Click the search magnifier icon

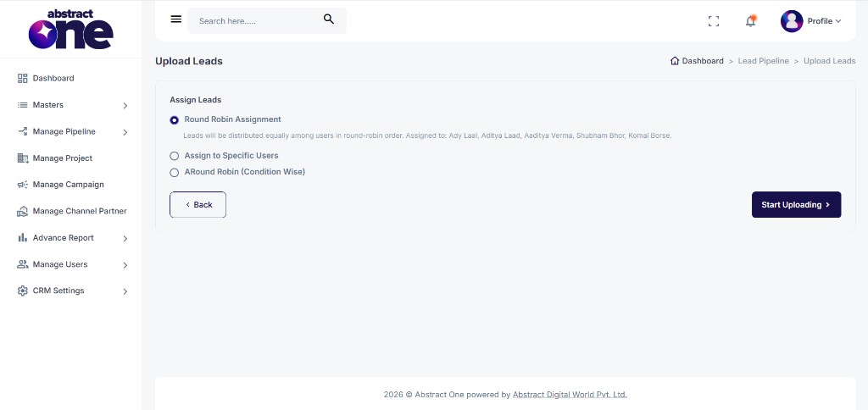[x=329, y=19]
